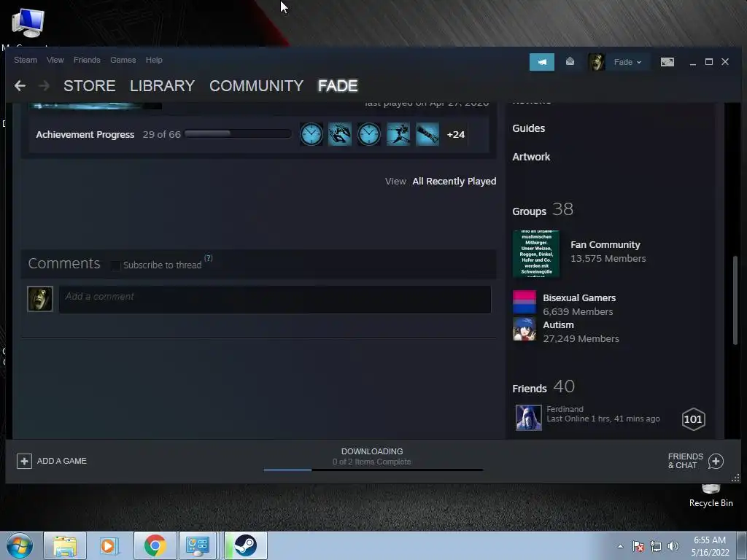Click the back navigation arrow
Image resolution: width=747 pixels, height=560 pixels.
[x=20, y=86]
